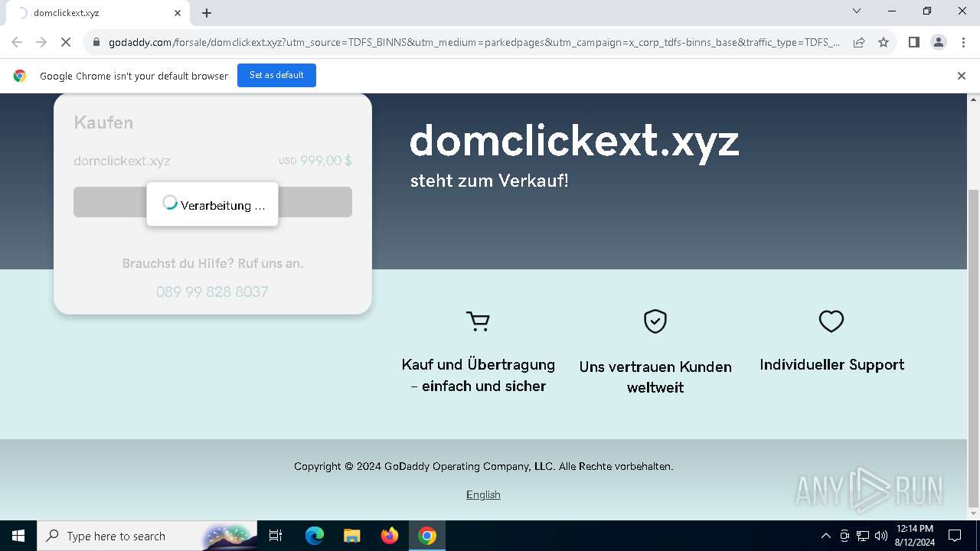The width and height of the screenshot is (980, 551).
Task: Stop loading the page
Action: tap(66, 43)
